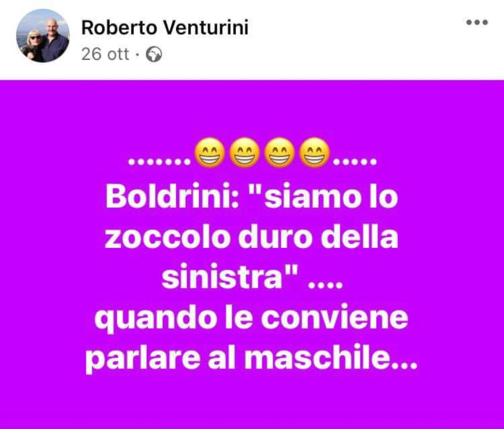
Task: Click the fourth grinning emoji in the post
Action: tap(314, 153)
